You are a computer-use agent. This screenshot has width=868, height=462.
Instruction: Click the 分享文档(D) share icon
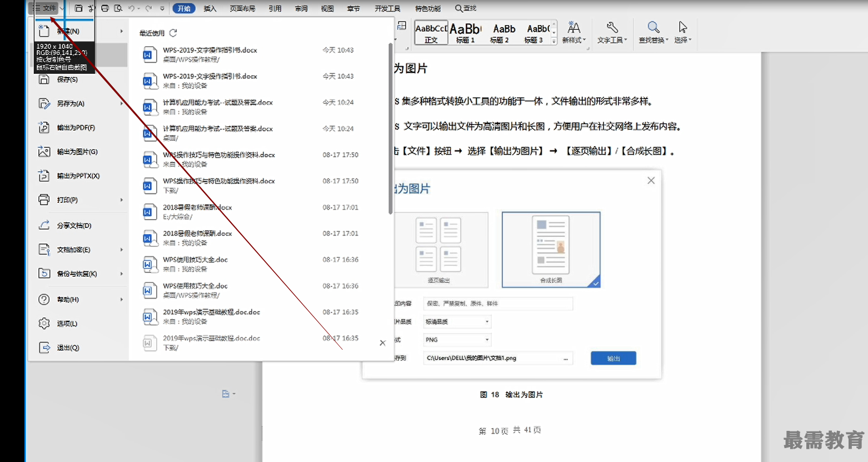click(44, 226)
